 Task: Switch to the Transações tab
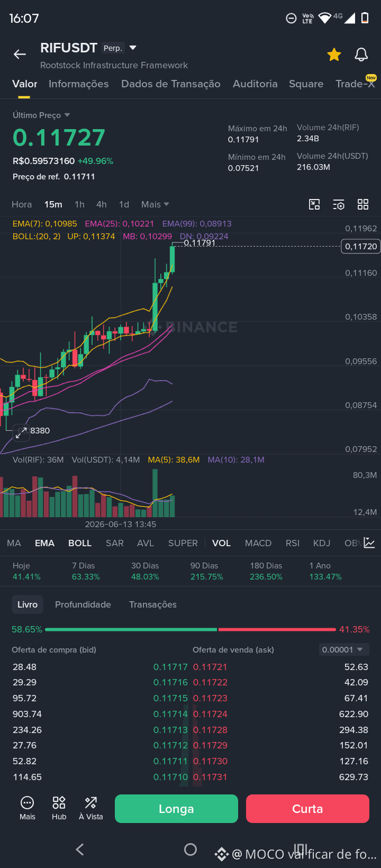(153, 604)
